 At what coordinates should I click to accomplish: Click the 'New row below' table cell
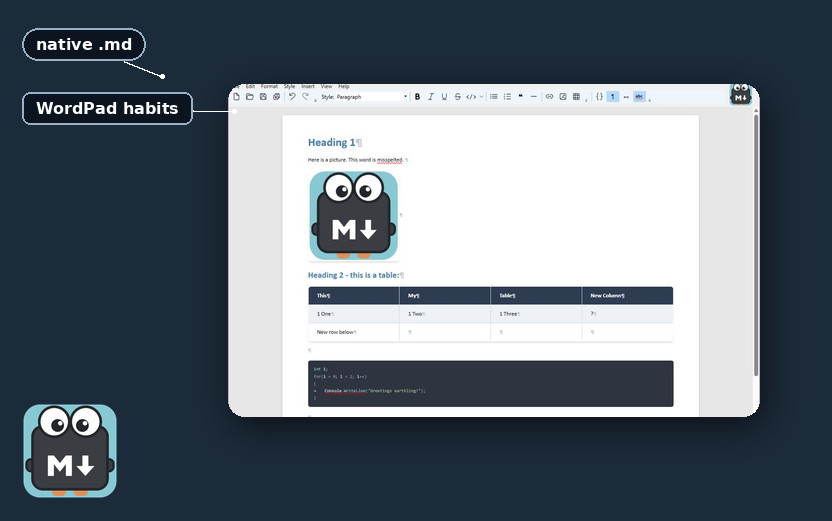click(354, 332)
